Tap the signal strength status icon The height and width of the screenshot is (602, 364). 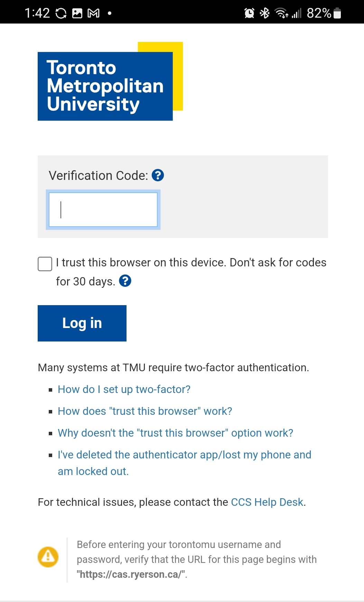(x=297, y=13)
